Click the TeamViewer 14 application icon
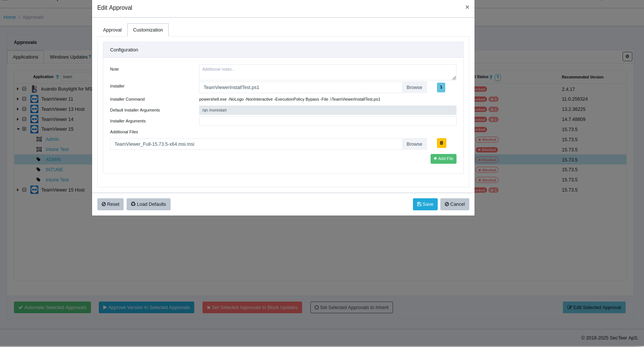 (34, 119)
